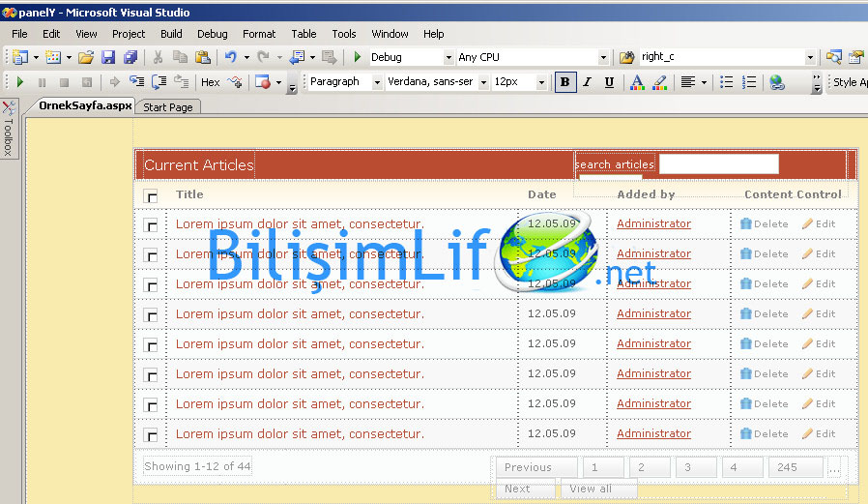Click the Undo arrow icon

[231, 57]
